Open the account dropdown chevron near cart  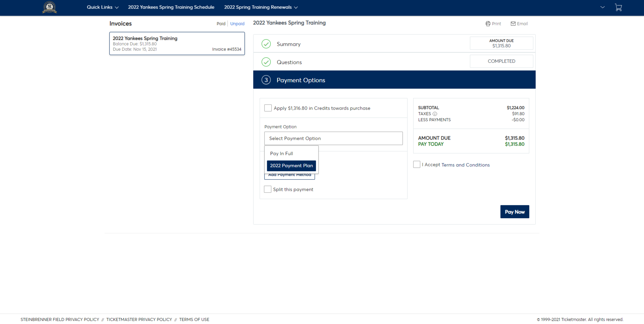pyautogui.click(x=602, y=7)
